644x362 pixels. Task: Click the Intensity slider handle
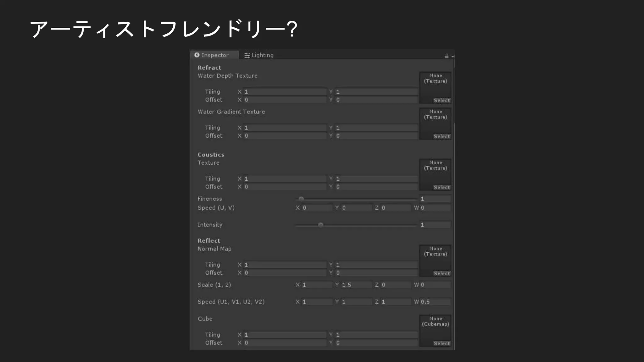320,225
